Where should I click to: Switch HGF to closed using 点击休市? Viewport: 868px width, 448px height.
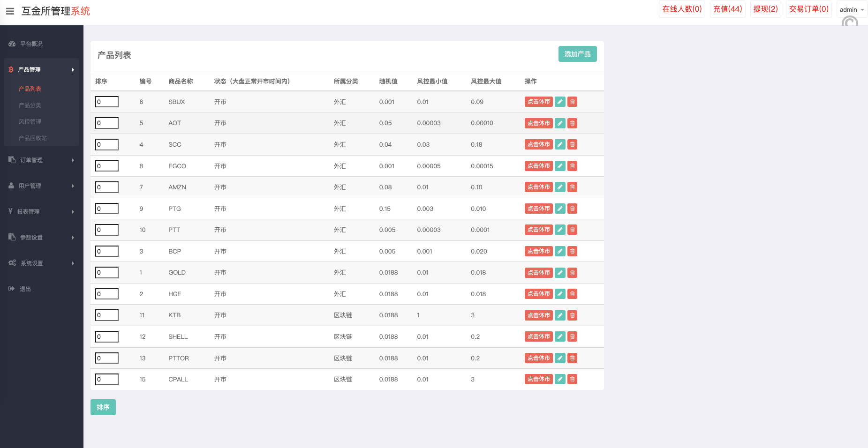click(x=538, y=294)
